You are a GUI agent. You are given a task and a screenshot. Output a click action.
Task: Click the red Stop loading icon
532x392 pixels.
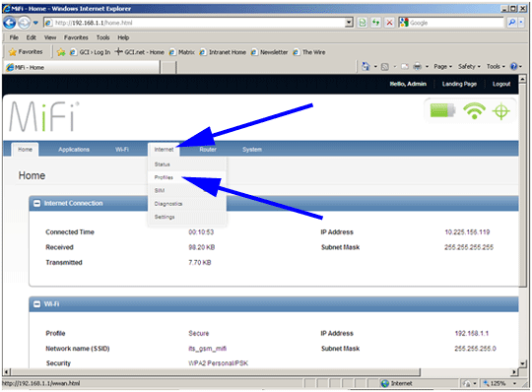[389, 23]
